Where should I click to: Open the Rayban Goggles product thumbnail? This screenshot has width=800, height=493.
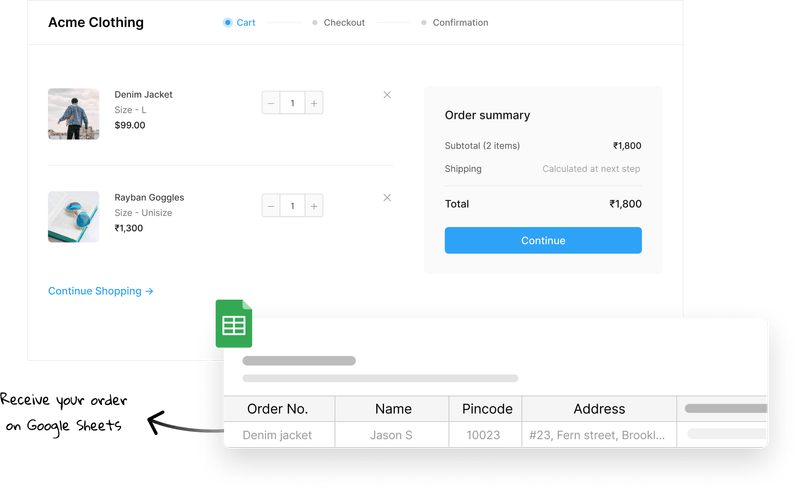tap(73, 216)
